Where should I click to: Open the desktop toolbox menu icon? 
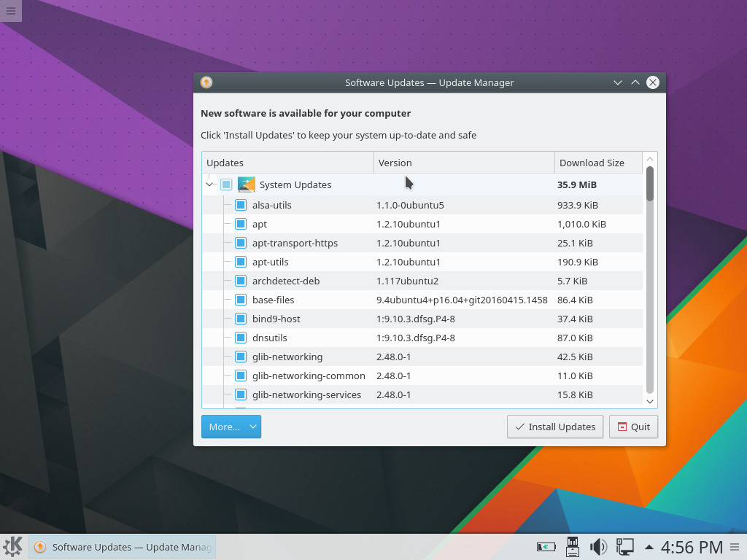tap(10, 10)
